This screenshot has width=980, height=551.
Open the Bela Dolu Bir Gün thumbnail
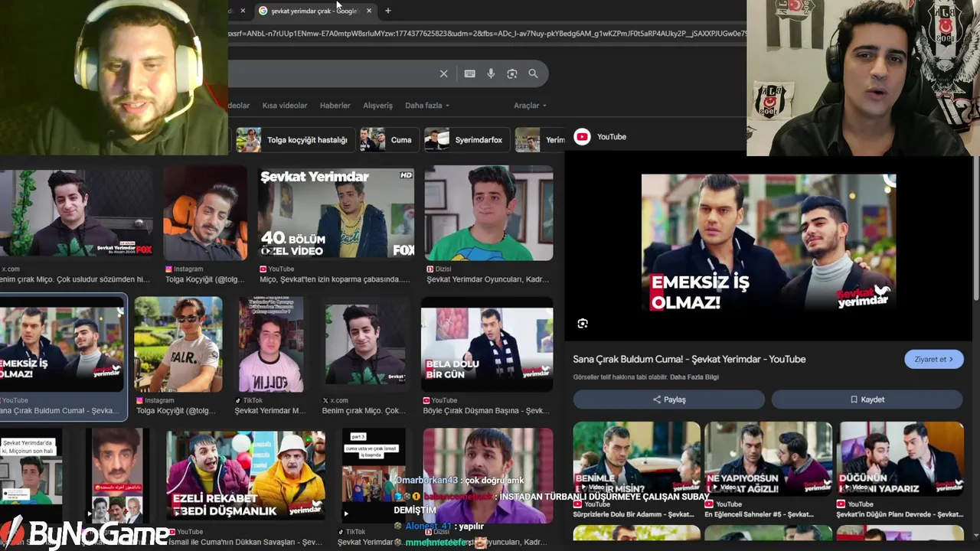point(487,344)
